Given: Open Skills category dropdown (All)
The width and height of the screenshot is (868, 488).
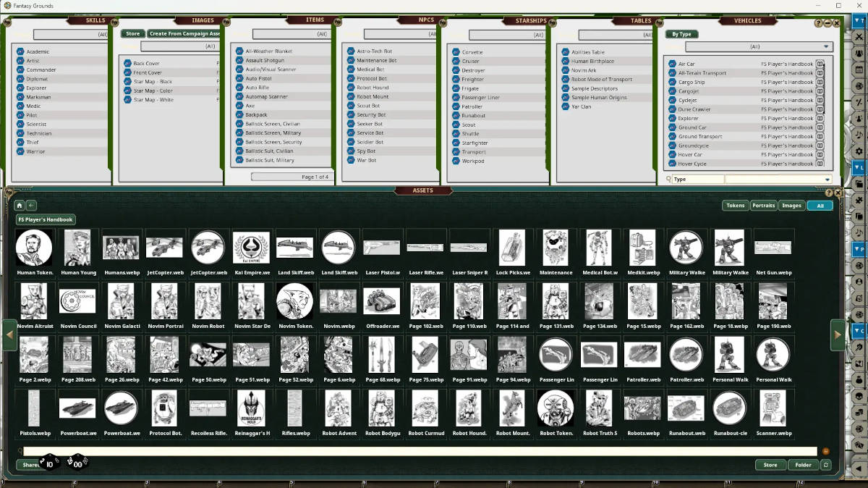Looking at the screenshot, I should [x=71, y=34].
